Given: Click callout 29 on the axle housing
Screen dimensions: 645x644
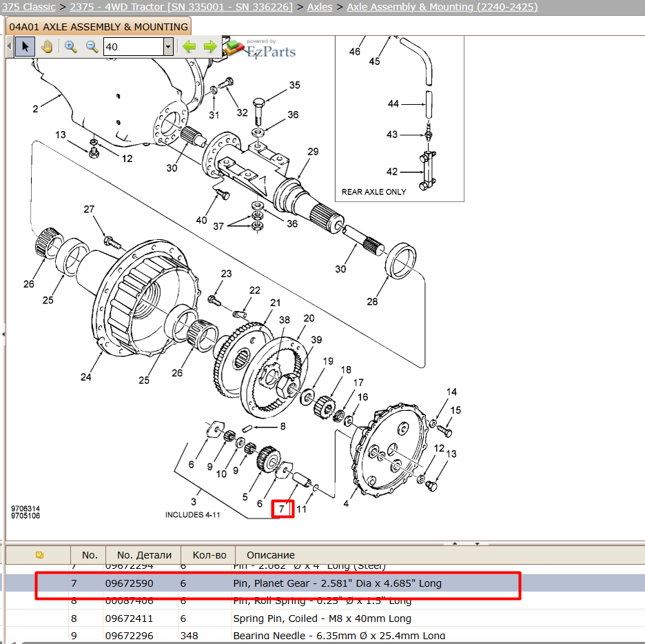Looking at the screenshot, I should tap(313, 152).
